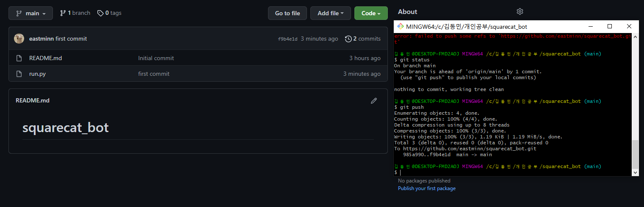Screen dimensions: 644x207
Task: Click the terminal vertical scrollbar thumb
Action: click(x=635, y=154)
